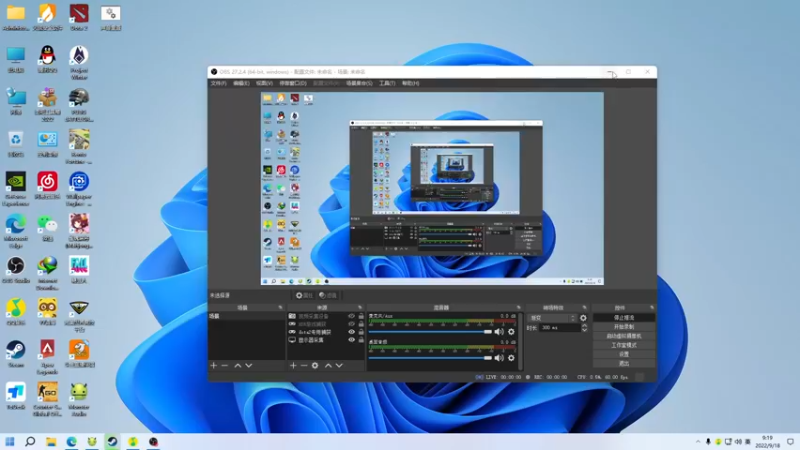Open the Tools(T) menu
The height and width of the screenshot is (450, 800).
click(x=387, y=83)
